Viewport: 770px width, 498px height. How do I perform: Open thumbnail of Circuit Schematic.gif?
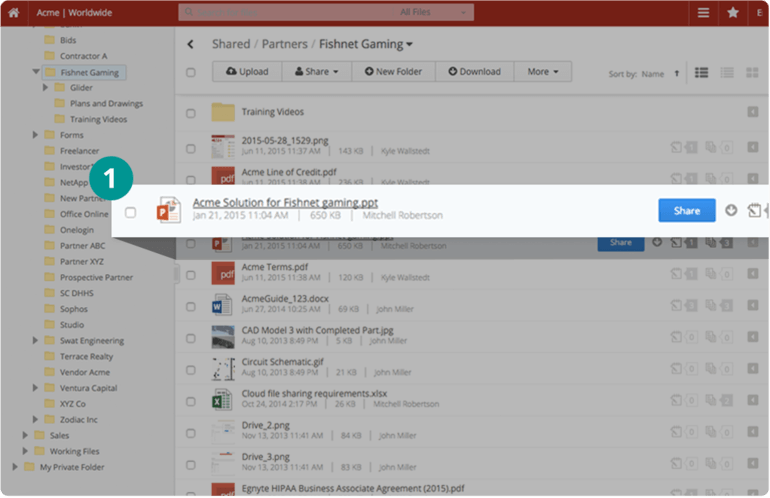(x=222, y=368)
